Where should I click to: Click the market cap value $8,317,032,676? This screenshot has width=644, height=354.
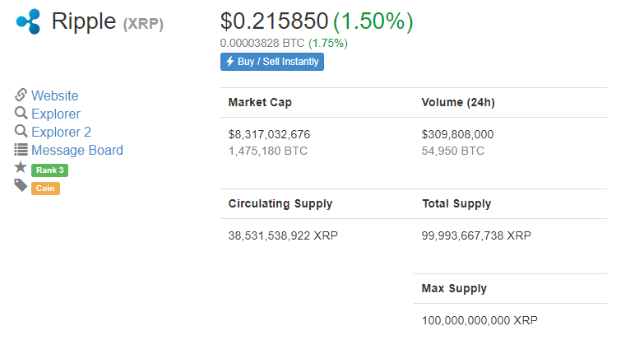[269, 134]
